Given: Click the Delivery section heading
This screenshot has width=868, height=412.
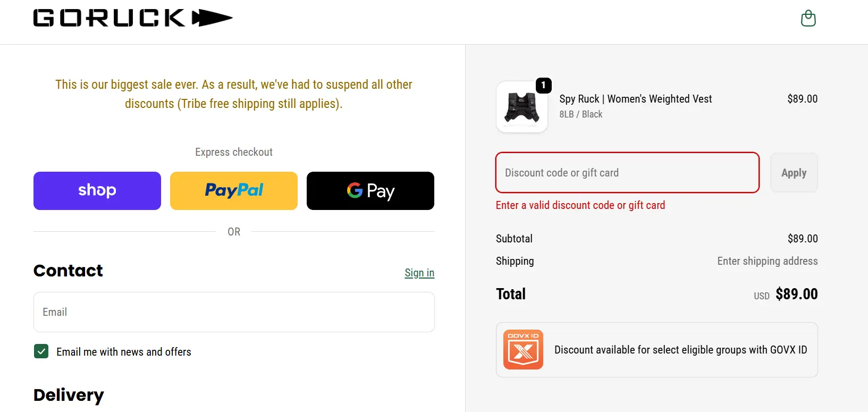Looking at the screenshot, I should coord(69,395).
